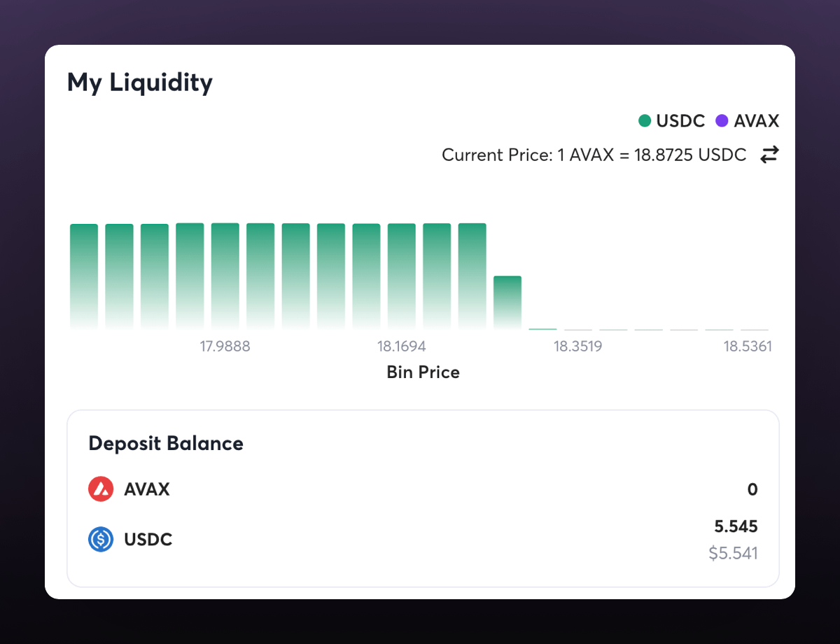Click the Current Price text
This screenshot has height=644, width=840.
pos(594,155)
